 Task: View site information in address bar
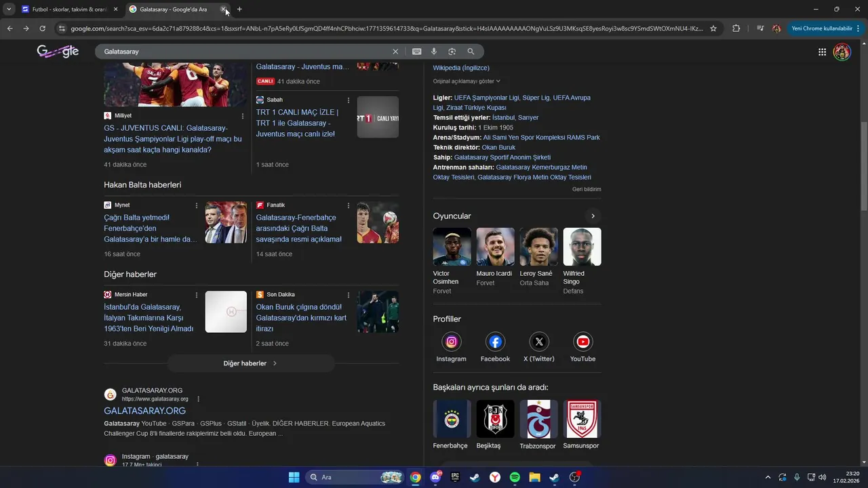coord(62,28)
